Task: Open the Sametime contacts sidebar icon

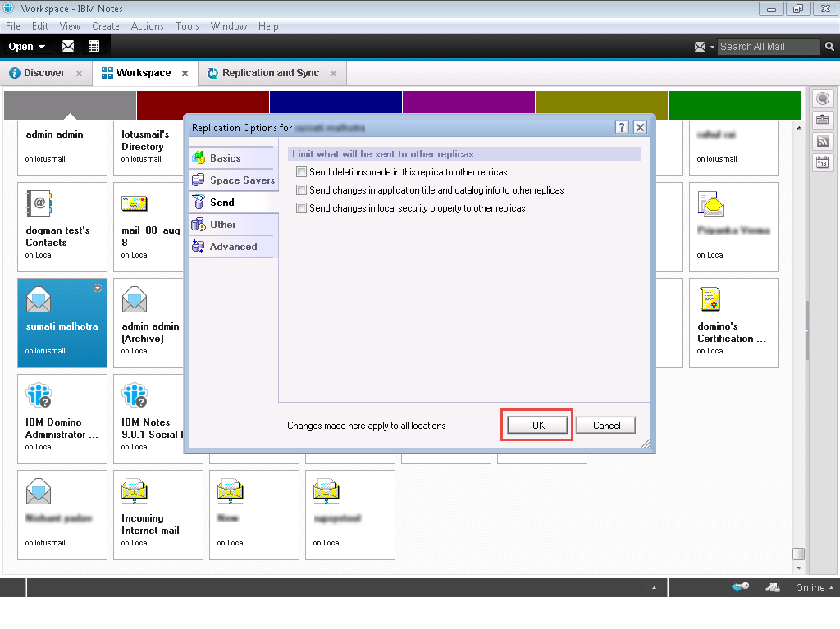Action: pyautogui.click(x=823, y=98)
